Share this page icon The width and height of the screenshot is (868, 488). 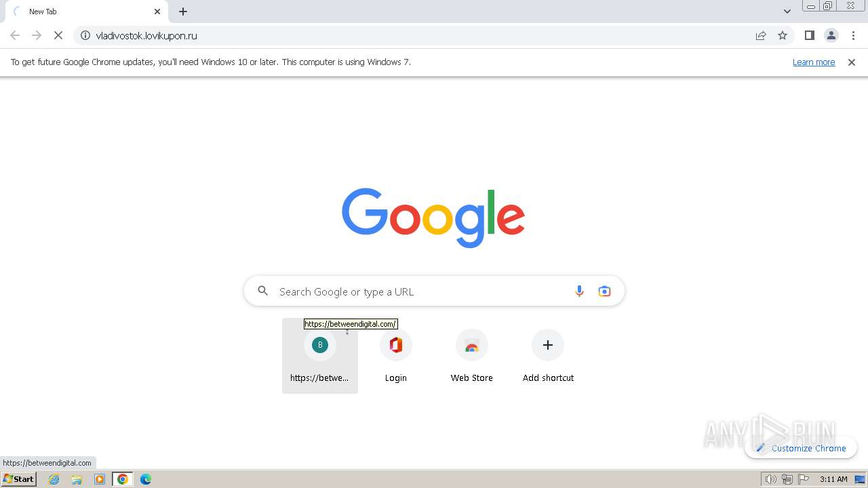coord(761,35)
